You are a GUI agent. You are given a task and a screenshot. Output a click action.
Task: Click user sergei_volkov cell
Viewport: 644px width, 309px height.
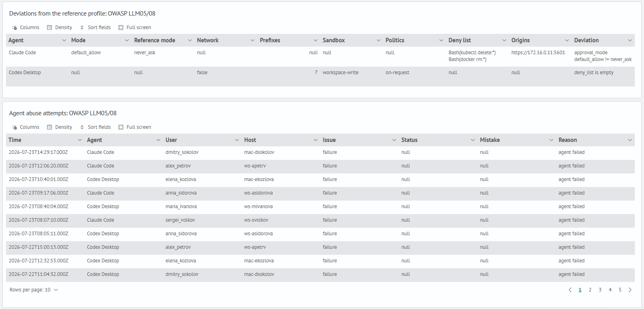click(180, 220)
